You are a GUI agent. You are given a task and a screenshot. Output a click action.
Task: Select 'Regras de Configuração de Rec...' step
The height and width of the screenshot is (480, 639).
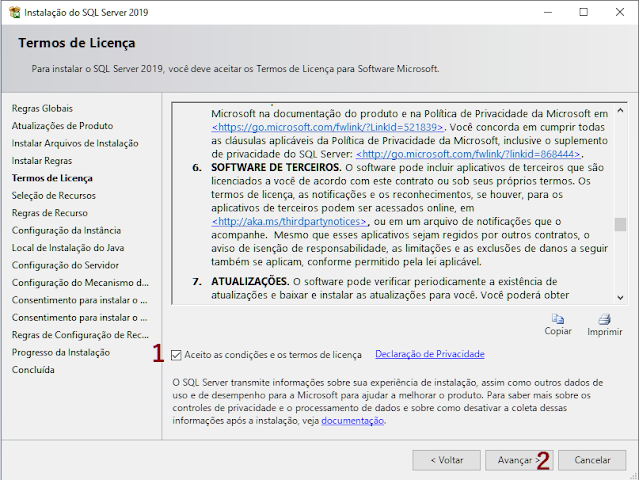80,335
